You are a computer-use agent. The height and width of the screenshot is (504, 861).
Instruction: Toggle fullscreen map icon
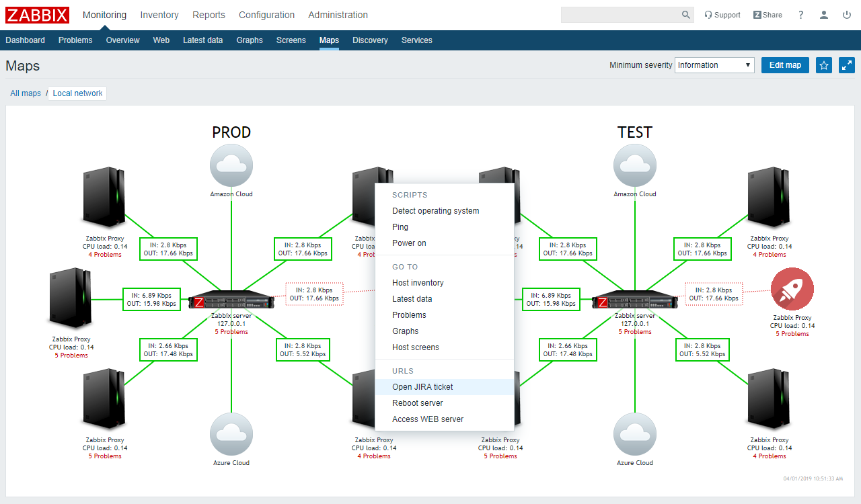[x=847, y=65]
